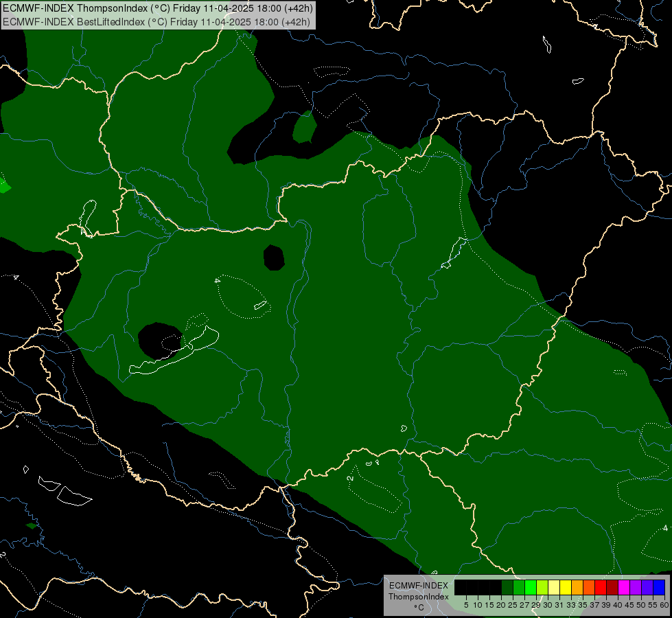Click the legend's ECMWF-INDEX label
The width and height of the screenshot is (672, 618).
click(419, 586)
